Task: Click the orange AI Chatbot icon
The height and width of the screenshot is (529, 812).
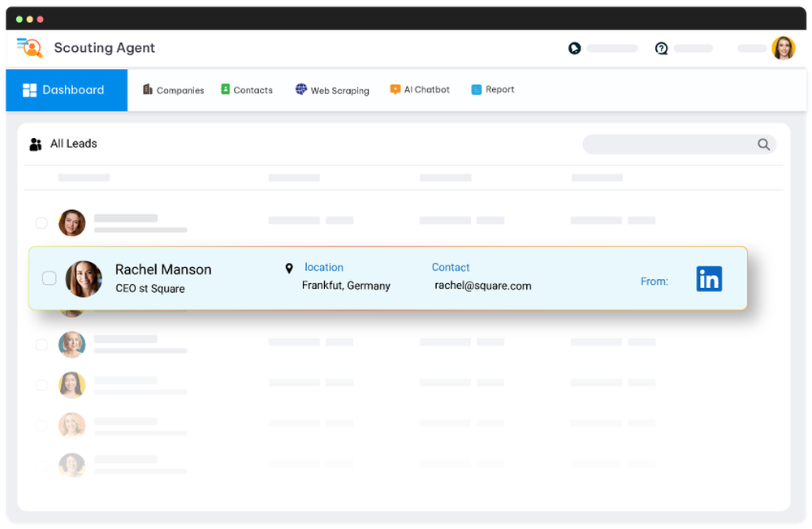Action: tap(395, 89)
